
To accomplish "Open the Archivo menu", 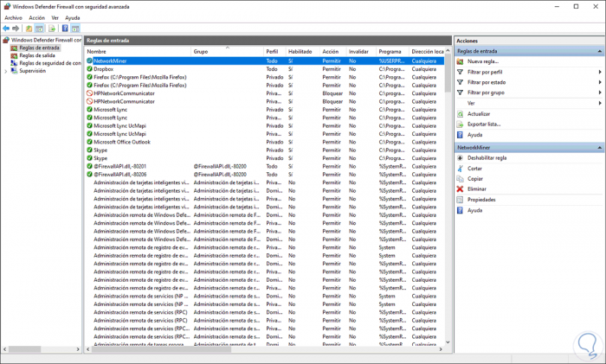I will (x=13, y=18).
